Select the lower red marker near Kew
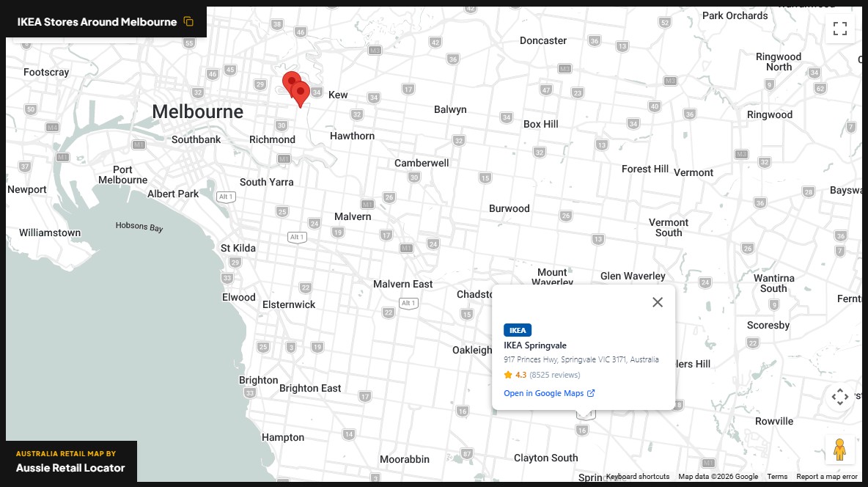Screen dimensions: 868x487 (300, 94)
